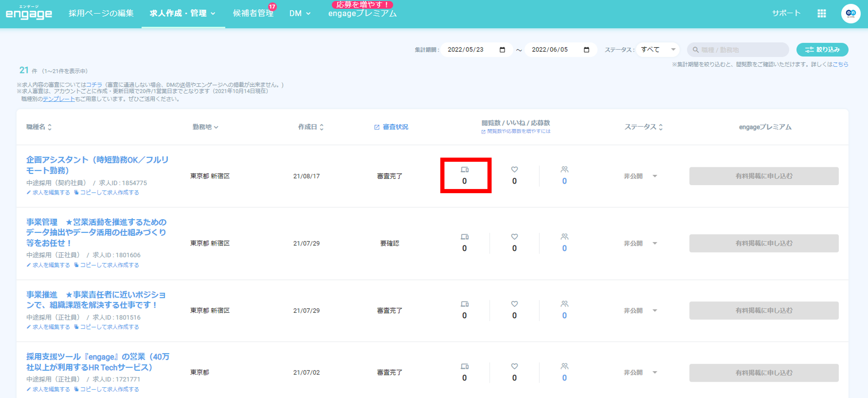Click 有料掲載に申し込む for 企画アシスタント

pos(763,176)
